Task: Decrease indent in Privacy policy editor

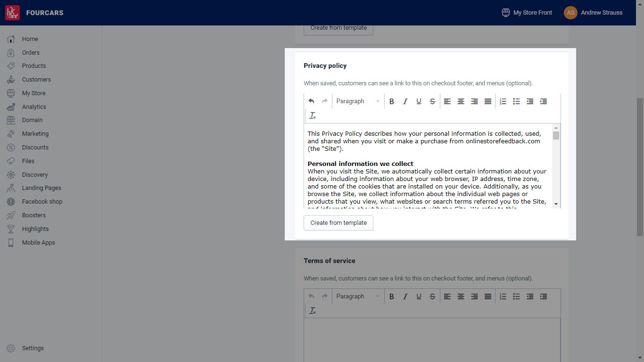Action: click(x=530, y=101)
